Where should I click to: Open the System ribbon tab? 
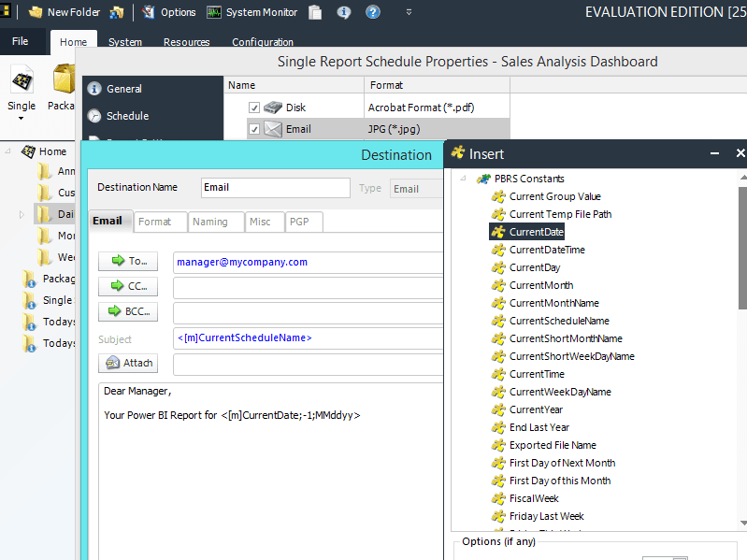click(x=125, y=42)
